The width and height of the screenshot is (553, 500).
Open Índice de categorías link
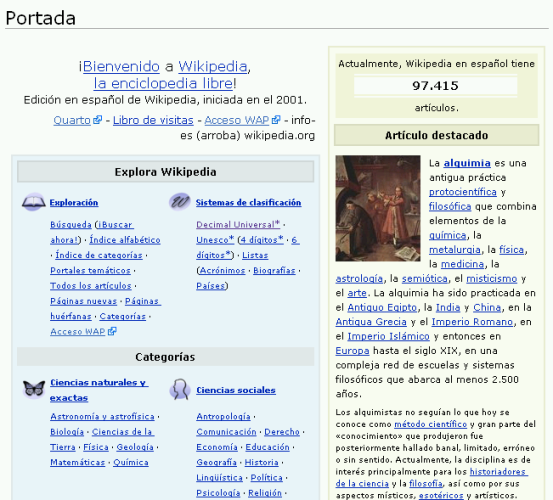(x=99, y=255)
